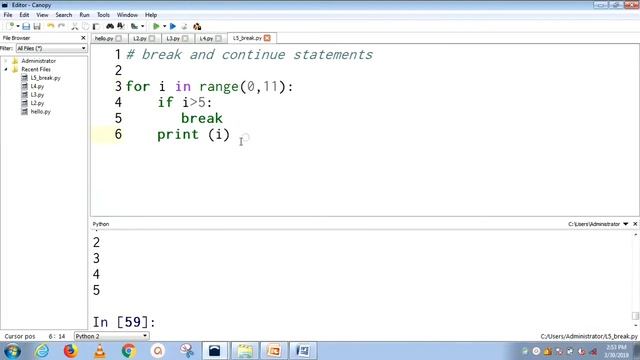The image size is (640, 360).
Task: Close the Python console pane
Action: point(635,224)
